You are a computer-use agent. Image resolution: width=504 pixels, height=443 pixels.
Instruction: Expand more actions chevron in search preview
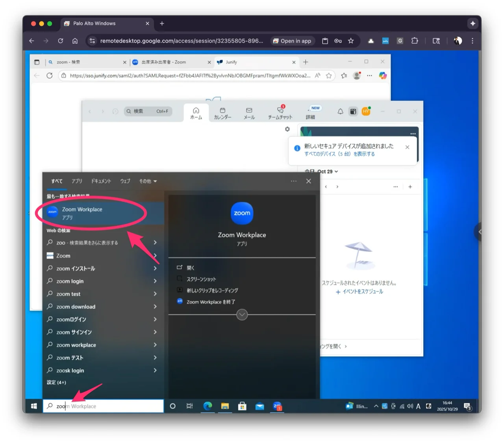(242, 315)
